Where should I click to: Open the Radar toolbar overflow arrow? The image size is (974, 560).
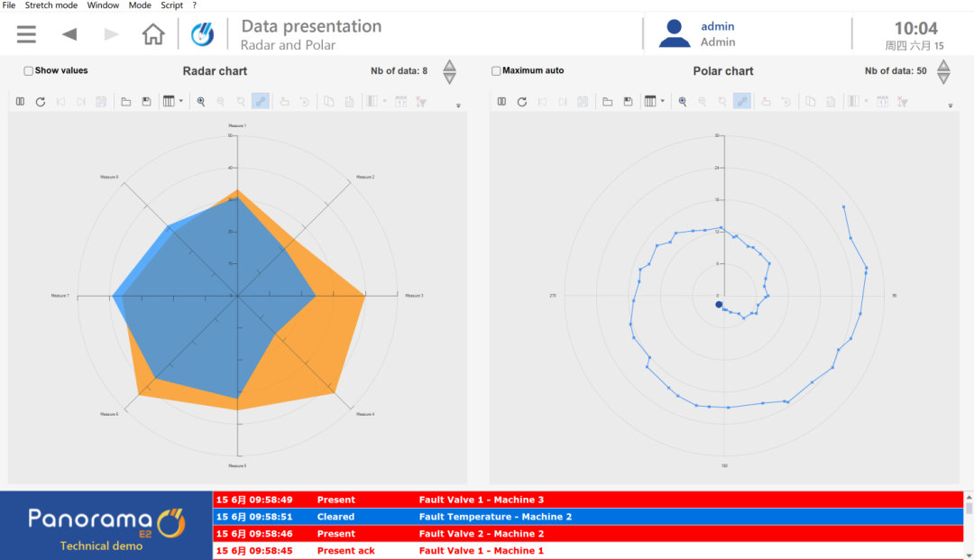(458, 106)
